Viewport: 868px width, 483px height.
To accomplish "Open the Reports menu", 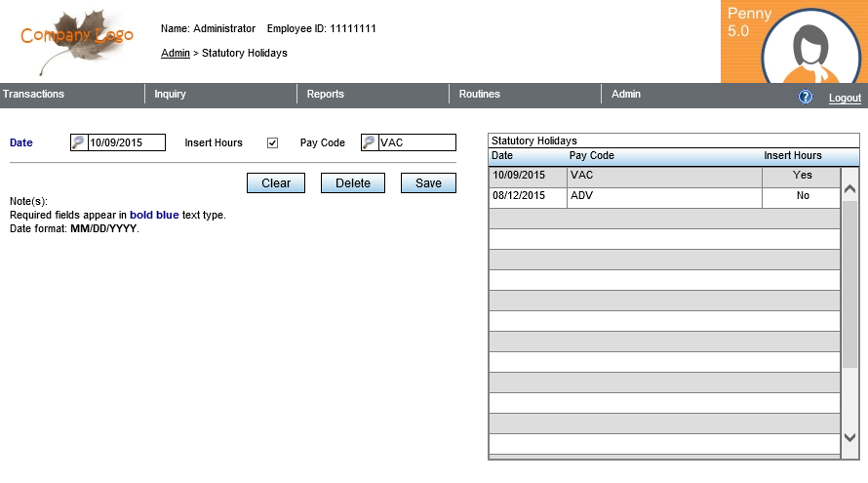I will 326,95.
